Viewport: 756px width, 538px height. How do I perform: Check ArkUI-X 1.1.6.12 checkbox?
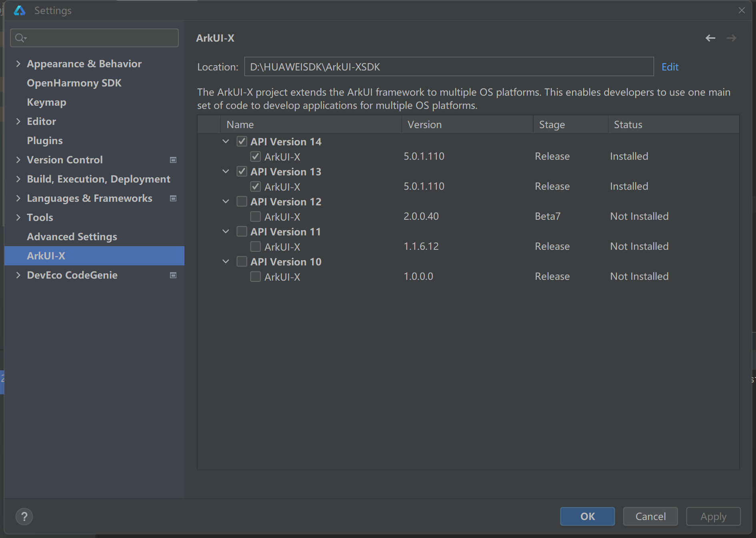coord(255,247)
